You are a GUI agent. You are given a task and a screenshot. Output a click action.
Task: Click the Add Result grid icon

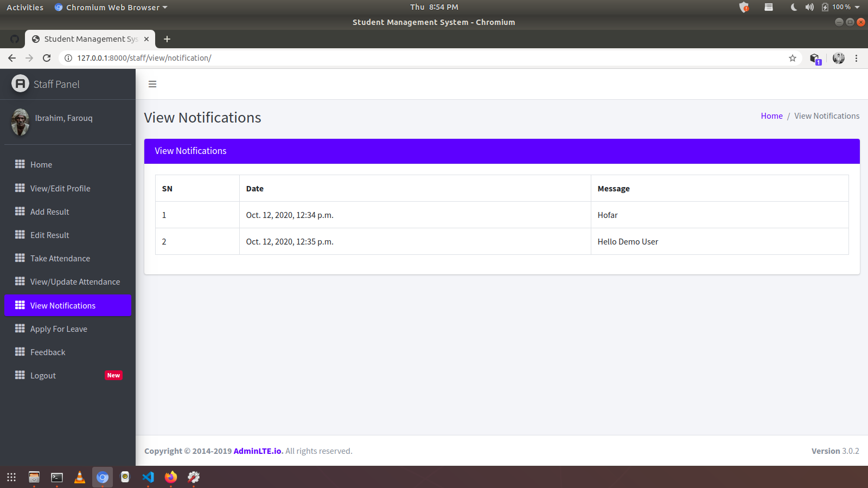(x=20, y=211)
